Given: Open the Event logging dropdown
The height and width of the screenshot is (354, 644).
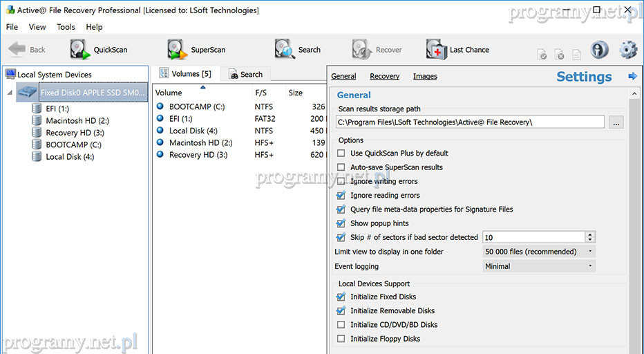Looking at the screenshot, I should (x=539, y=266).
